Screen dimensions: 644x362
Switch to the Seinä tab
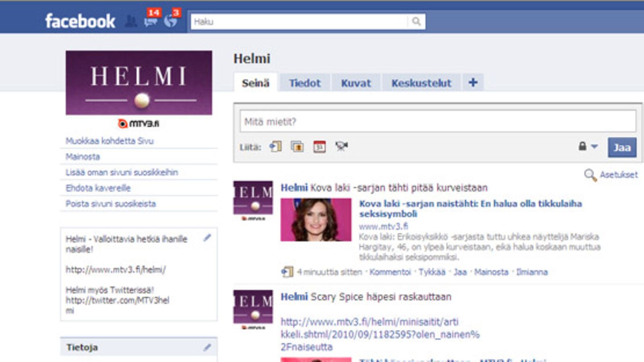pyautogui.click(x=256, y=83)
